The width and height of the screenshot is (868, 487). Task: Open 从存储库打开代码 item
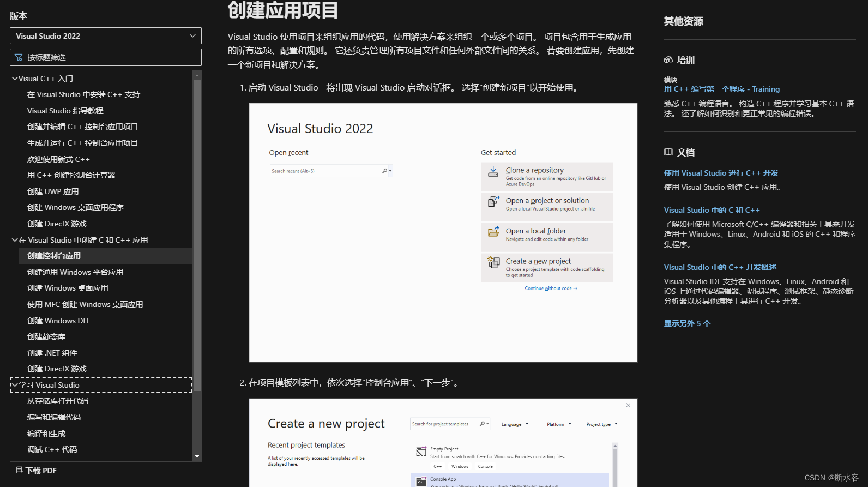coord(58,401)
